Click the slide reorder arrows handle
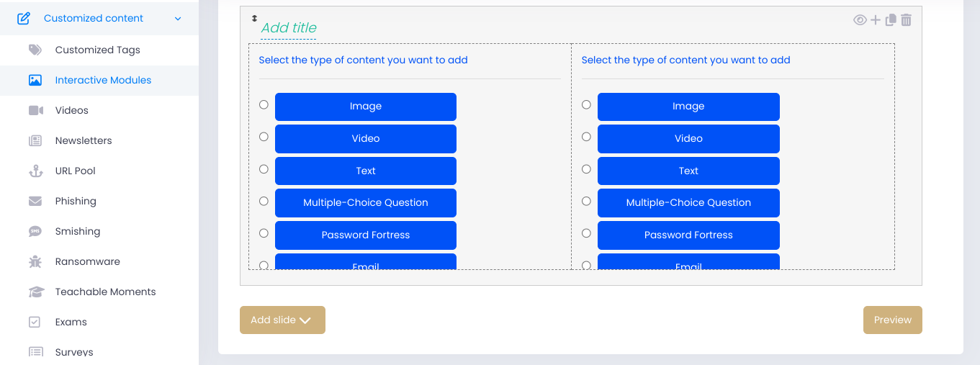Image resolution: width=980 pixels, height=365 pixels. [254, 18]
